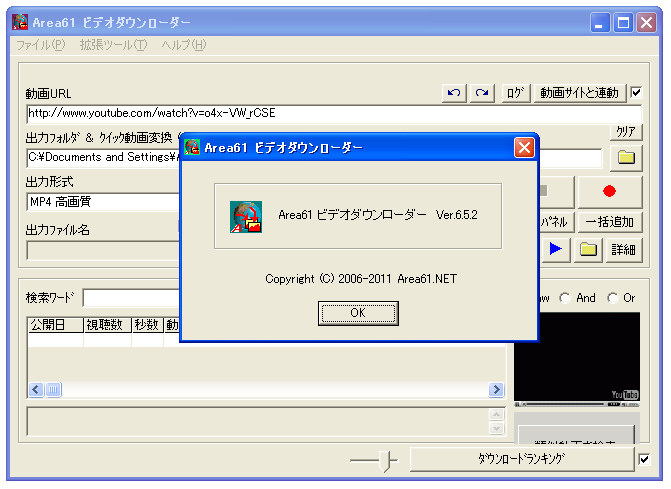Click the horizontal scrollbar thumb in list
This screenshot has height=489, width=671.
pos(53,390)
